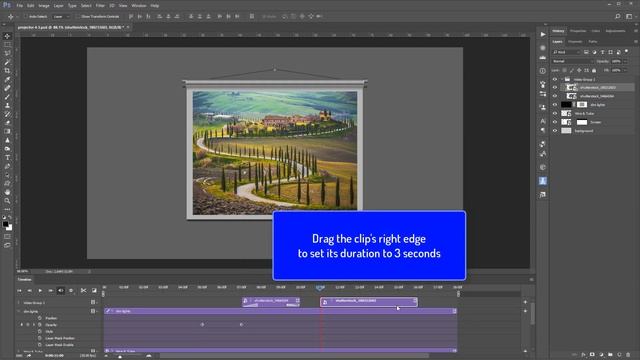
Task: Go to first frame in the timeline
Action: point(19,290)
